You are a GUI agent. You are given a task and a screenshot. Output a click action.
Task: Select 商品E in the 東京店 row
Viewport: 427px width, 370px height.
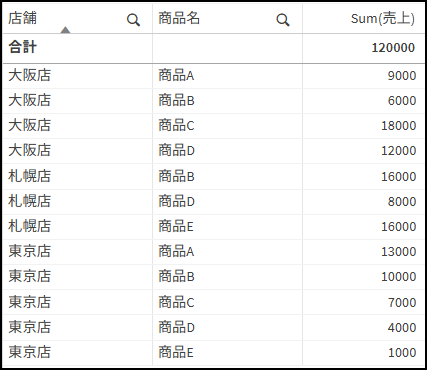point(176,352)
